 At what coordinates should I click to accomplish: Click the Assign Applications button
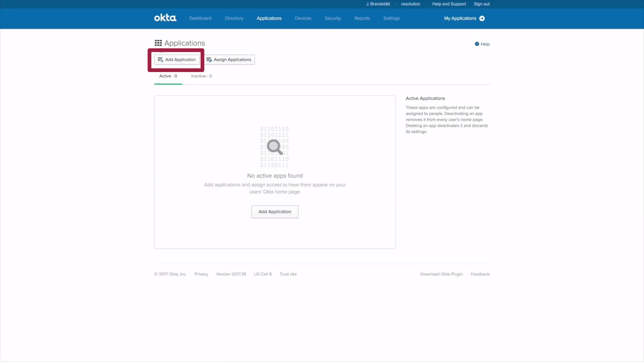point(229,60)
